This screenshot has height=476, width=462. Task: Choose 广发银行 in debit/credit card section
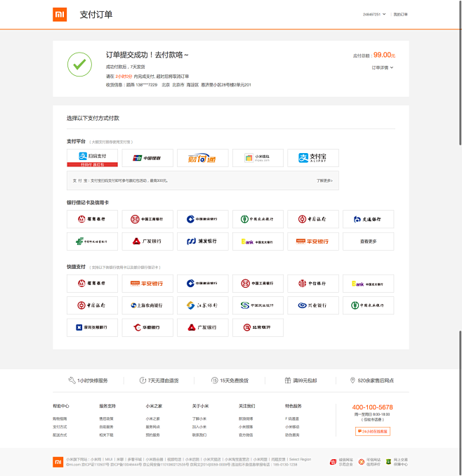(x=147, y=242)
